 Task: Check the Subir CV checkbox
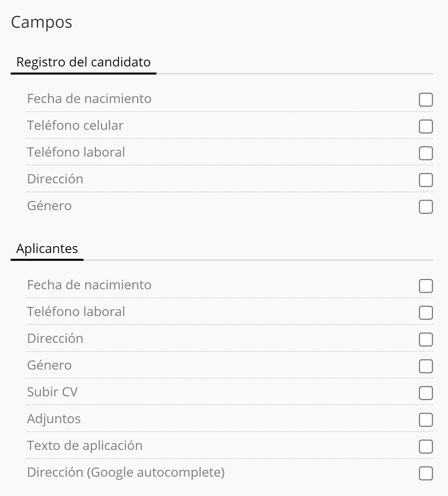click(x=426, y=393)
